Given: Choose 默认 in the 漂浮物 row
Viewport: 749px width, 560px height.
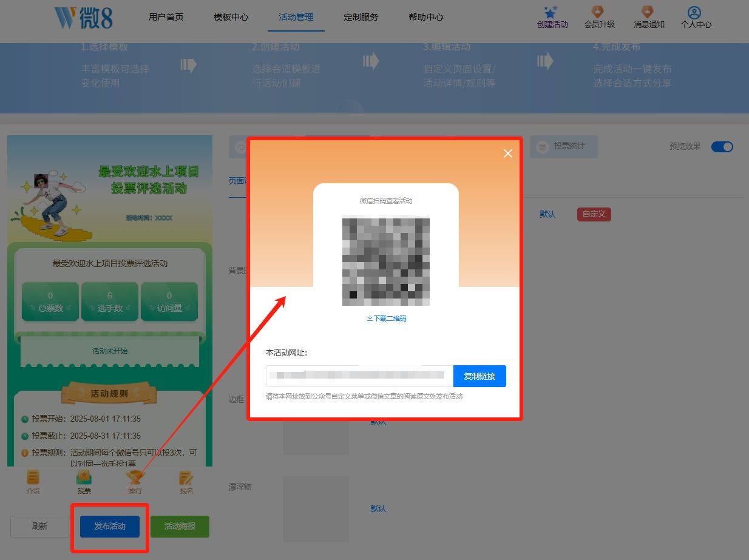Looking at the screenshot, I should click(x=378, y=508).
